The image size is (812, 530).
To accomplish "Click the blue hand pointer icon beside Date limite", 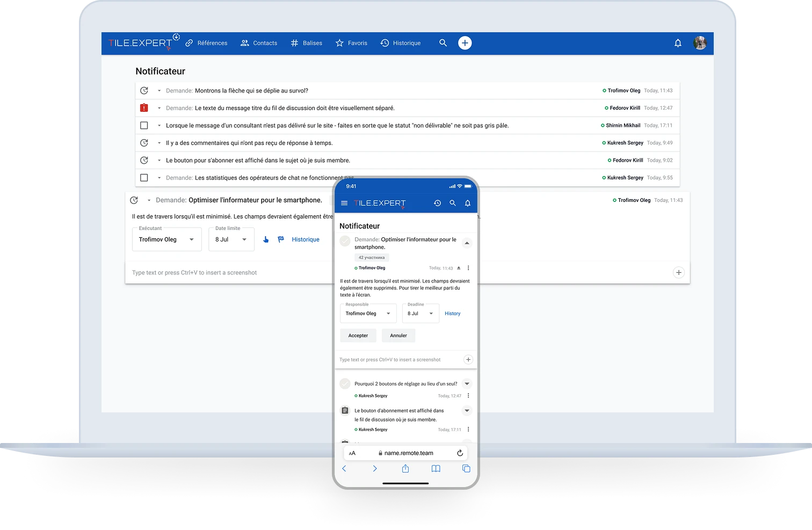I will tap(266, 239).
